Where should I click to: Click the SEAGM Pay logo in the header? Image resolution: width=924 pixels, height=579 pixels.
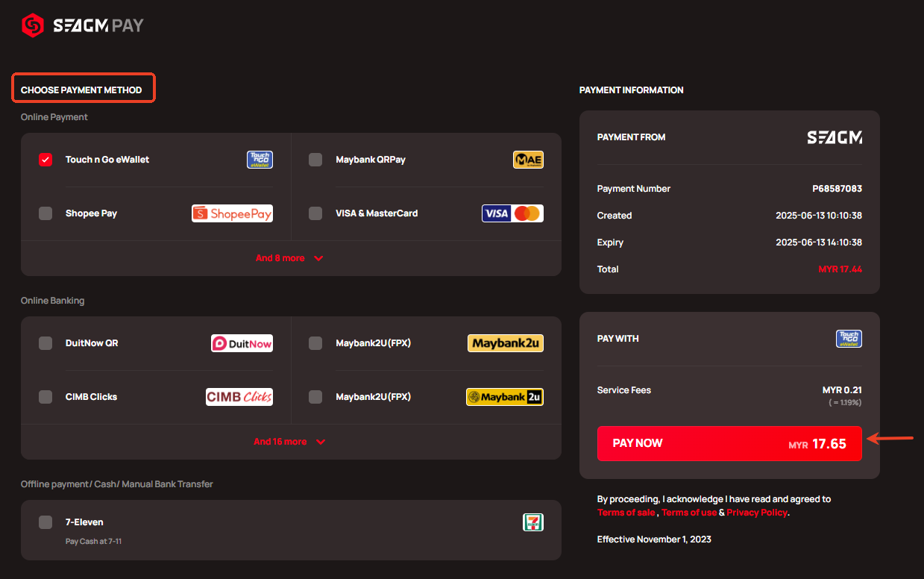[x=82, y=26]
